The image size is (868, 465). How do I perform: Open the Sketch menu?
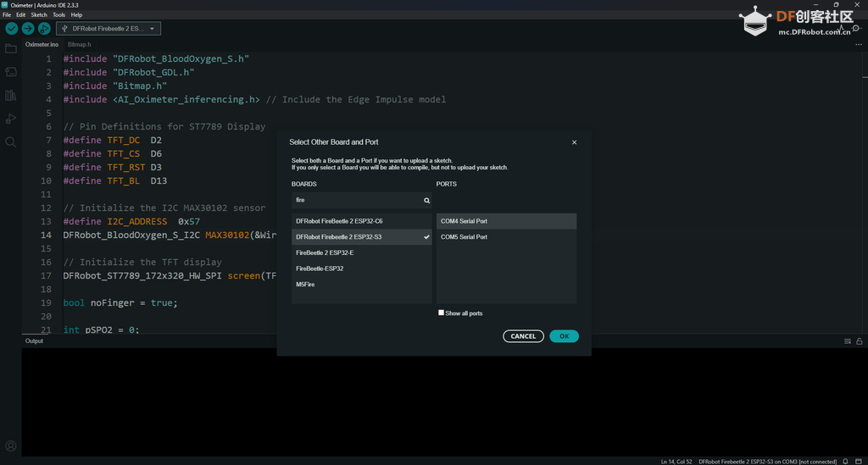click(x=39, y=15)
